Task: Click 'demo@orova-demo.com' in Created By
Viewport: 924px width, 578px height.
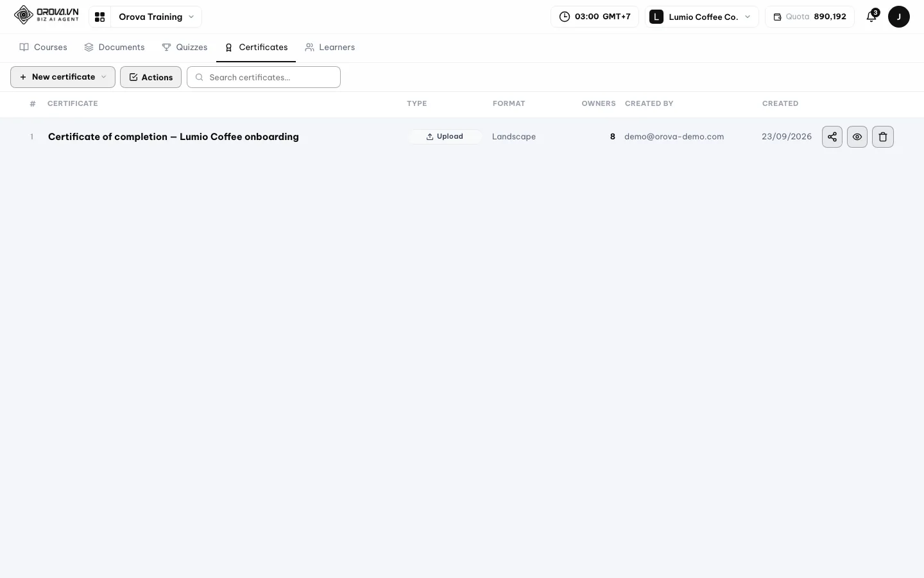Action: (x=674, y=137)
